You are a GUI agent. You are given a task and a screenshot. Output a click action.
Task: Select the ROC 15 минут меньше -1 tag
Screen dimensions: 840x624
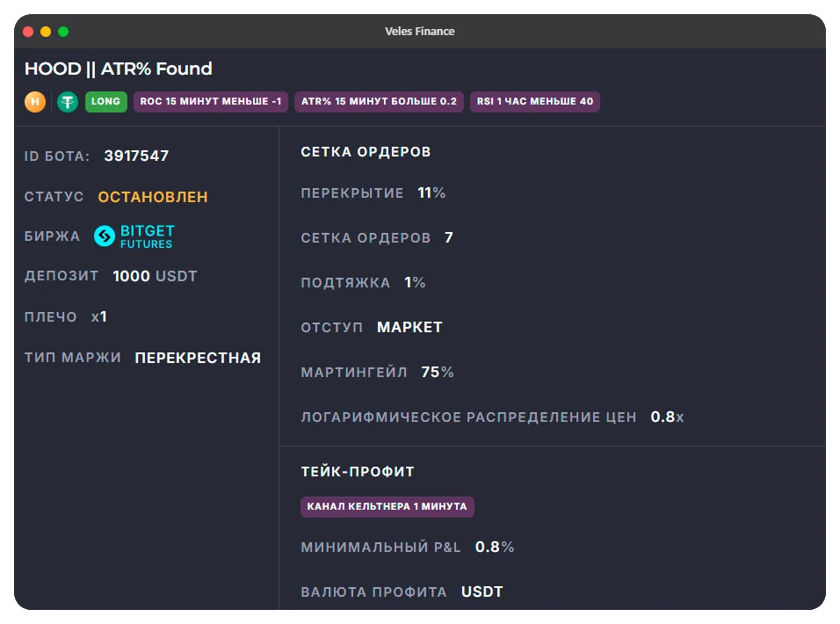pyautogui.click(x=210, y=102)
